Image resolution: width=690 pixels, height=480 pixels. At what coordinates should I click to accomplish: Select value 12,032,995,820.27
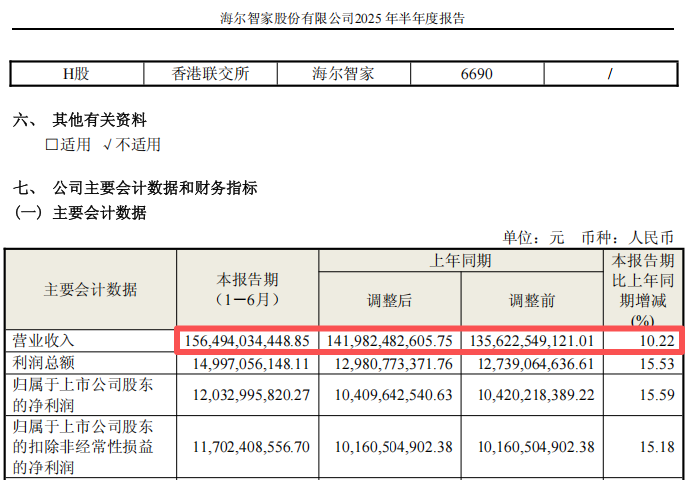click(251, 395)
